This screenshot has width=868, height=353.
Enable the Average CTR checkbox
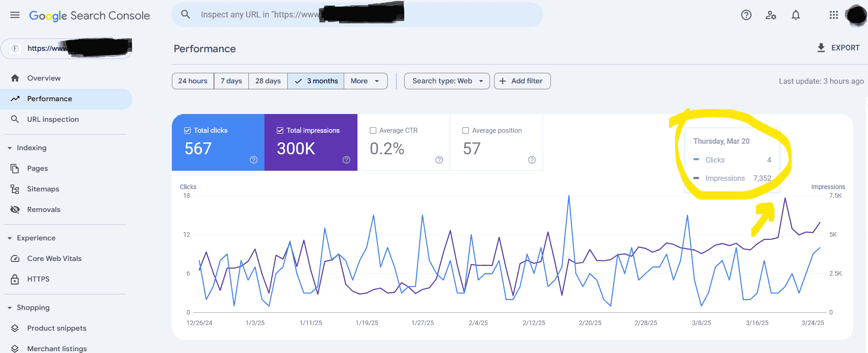(373, 130)
